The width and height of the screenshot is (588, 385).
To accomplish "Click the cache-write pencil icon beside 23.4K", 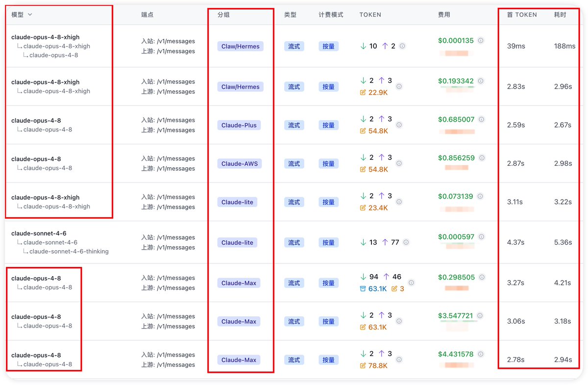I will 363,208.
